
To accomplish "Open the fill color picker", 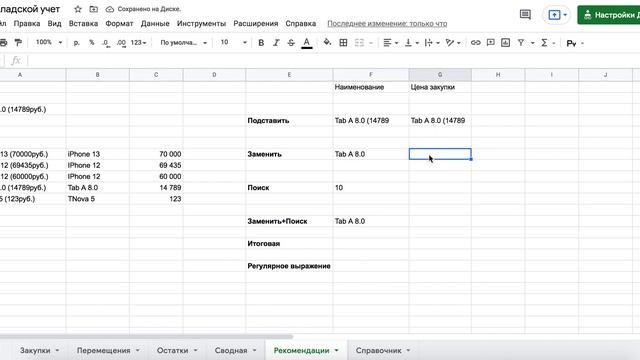I will (x=327, y=42).
